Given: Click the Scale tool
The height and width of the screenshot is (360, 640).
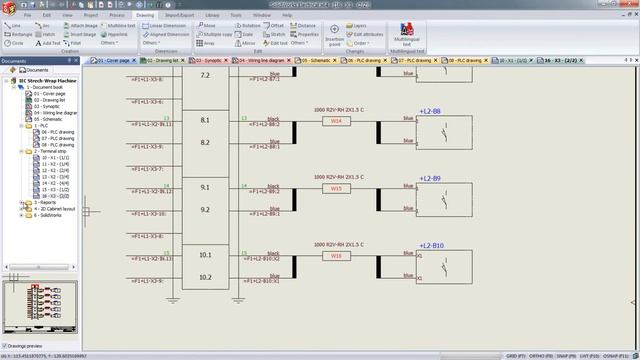Looking at the screenshot, I should click(x=244, y=34).
